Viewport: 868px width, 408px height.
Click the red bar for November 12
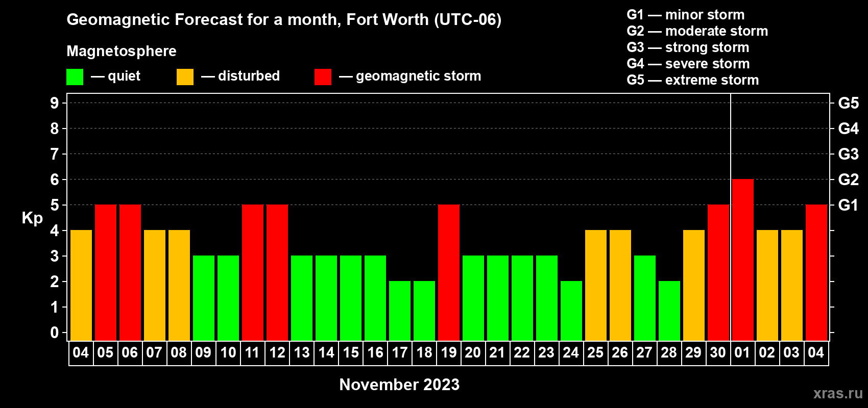click(277, 273)
